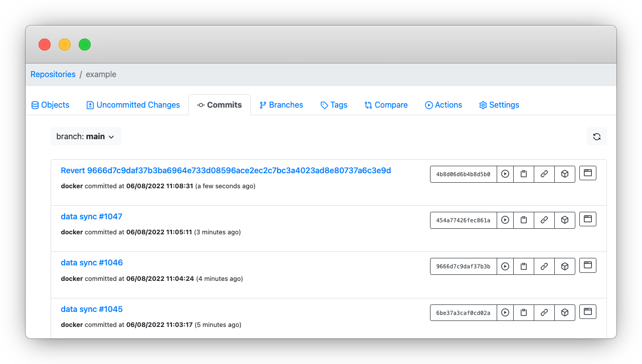
Task: Open commit data sync #1047
Action: pos(91,216)
